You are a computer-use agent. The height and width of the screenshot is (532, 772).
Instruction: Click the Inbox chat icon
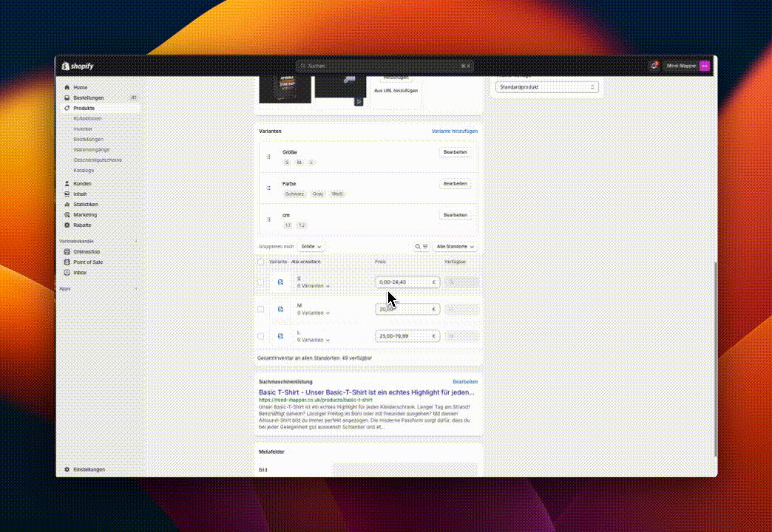67,272
